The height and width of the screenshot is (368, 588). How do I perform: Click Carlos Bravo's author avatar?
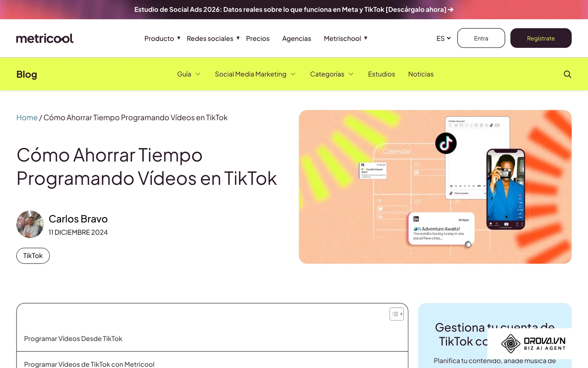(x=30, y=224)
